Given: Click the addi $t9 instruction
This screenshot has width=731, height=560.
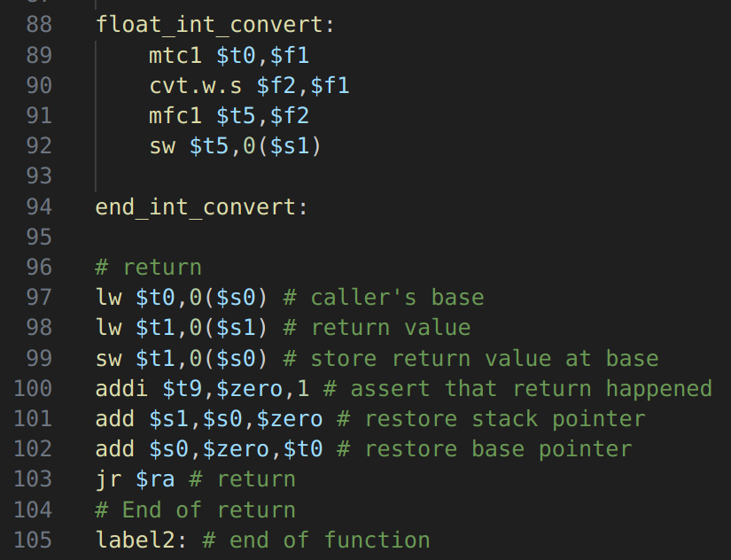Looking at the screenshot, I should tap(202, 389).
